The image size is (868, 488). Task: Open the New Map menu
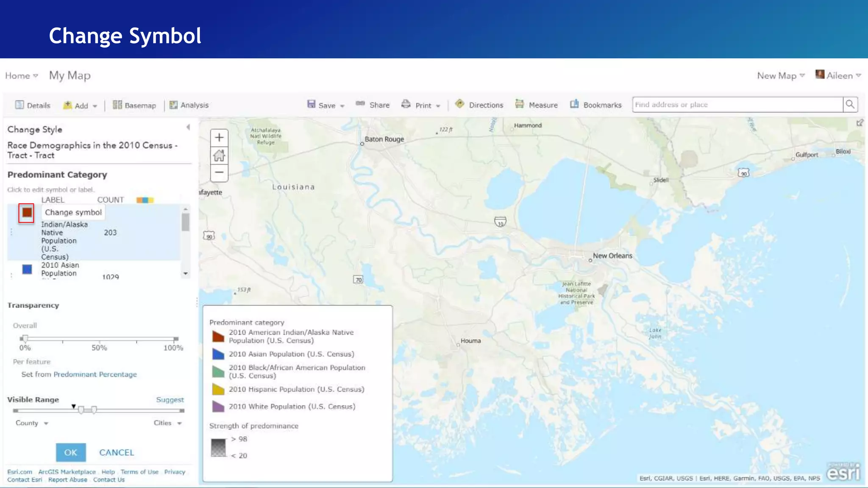tap(780, 76)
